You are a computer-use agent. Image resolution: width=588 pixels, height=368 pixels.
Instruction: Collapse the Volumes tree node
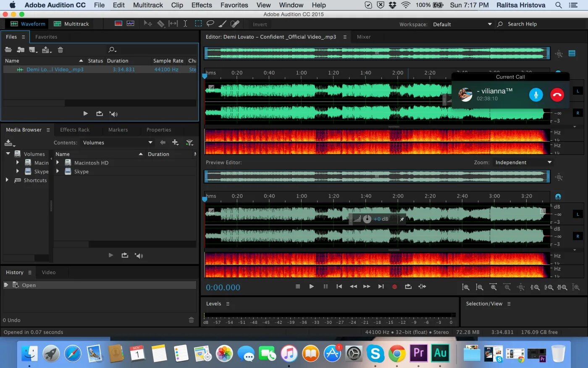[x=8, y=154]
